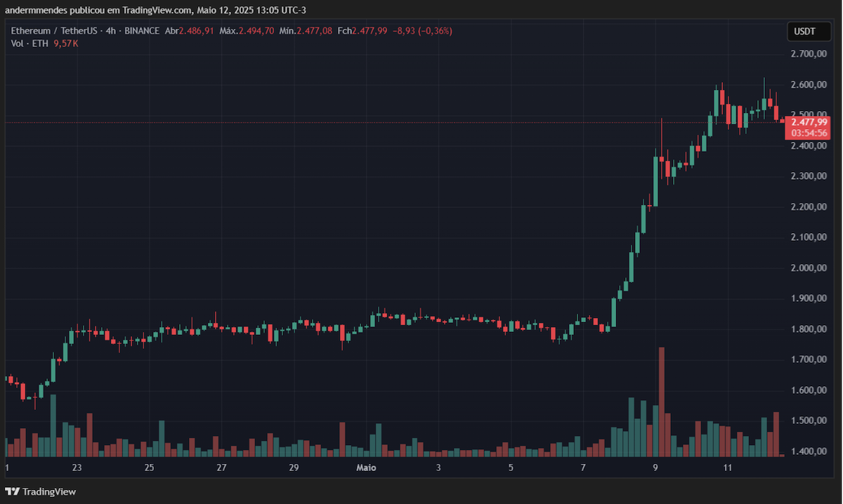Click the 2.100,00 price axis label
The image size is (843, 504).
[807, 237]
